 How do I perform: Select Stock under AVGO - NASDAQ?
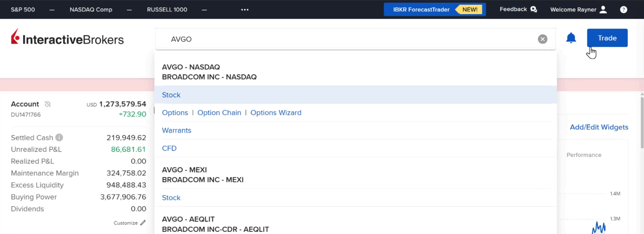171,95
